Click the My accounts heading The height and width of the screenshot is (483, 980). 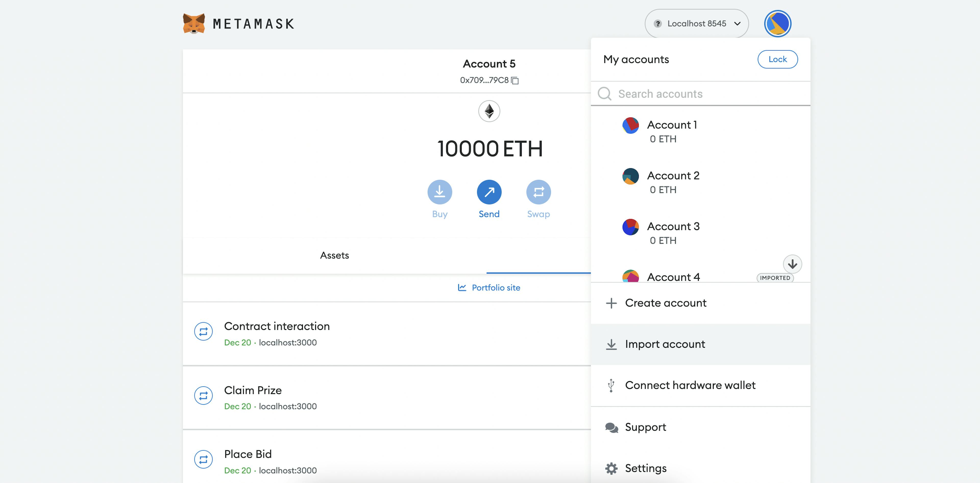point(636,60)
